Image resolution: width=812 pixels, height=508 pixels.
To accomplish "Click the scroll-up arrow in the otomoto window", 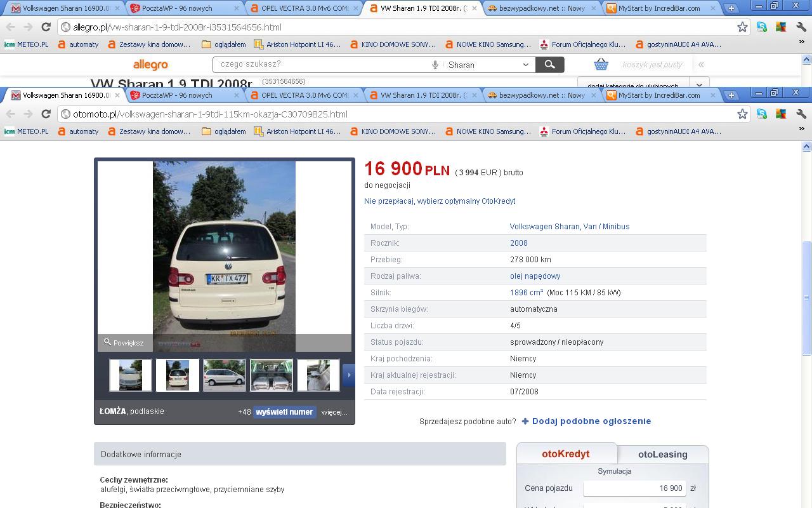I will pos(807,147).
